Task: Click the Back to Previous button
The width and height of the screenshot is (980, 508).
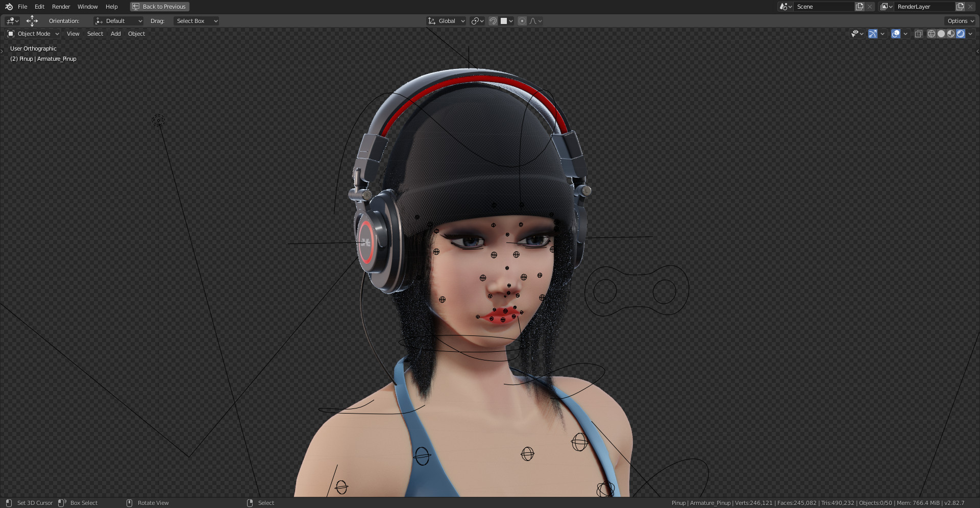Action: tap(160, 7)
